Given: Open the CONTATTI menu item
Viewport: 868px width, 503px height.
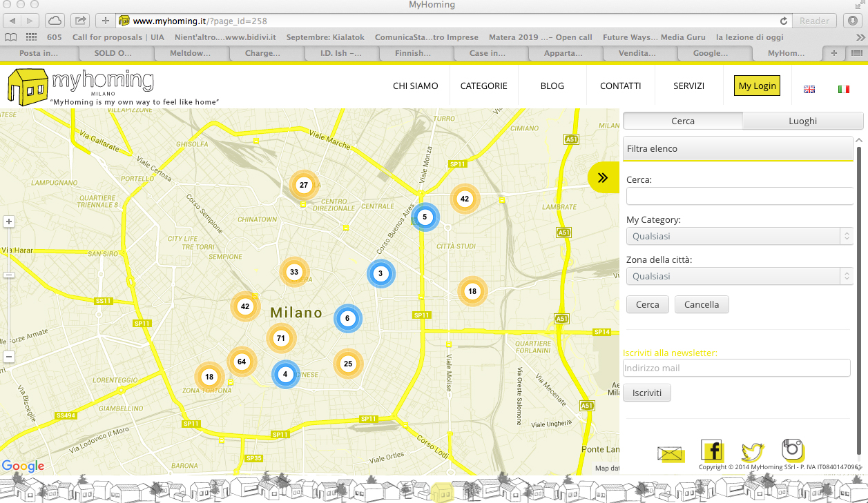Looking at the screenshot, I should pyautogui.click(x=621, y=86).
